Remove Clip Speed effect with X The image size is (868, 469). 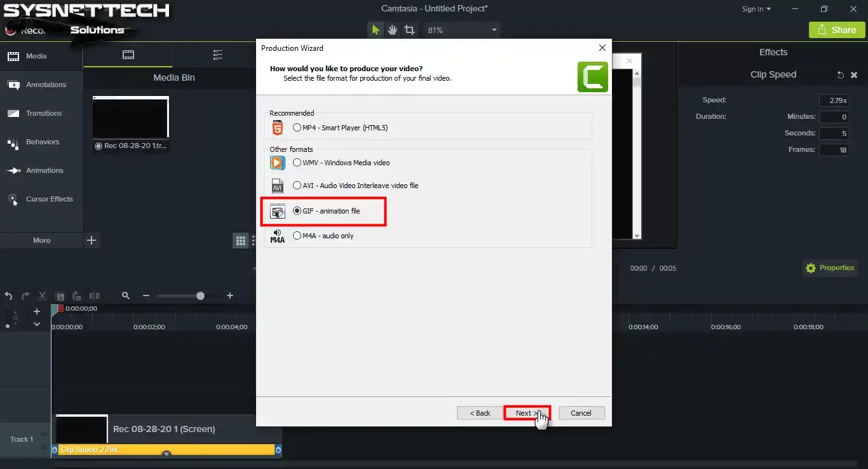pyautogui.click(x=853, y=75)
